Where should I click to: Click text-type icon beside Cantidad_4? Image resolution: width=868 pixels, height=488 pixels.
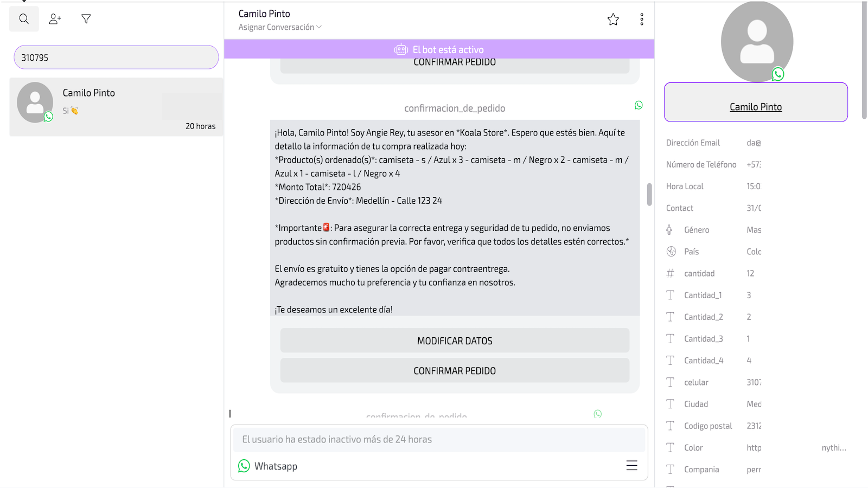point(670,360)
